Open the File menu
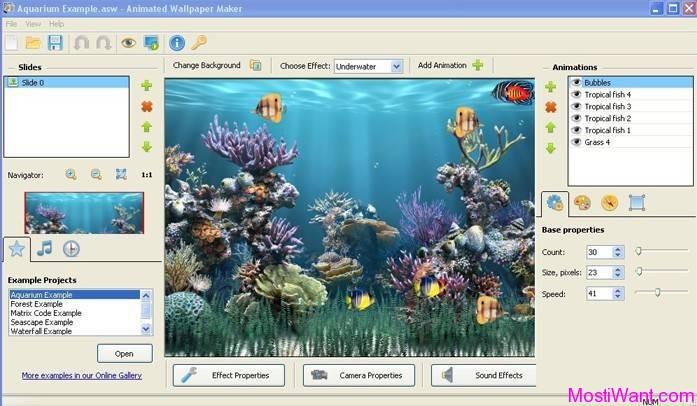 12,24
